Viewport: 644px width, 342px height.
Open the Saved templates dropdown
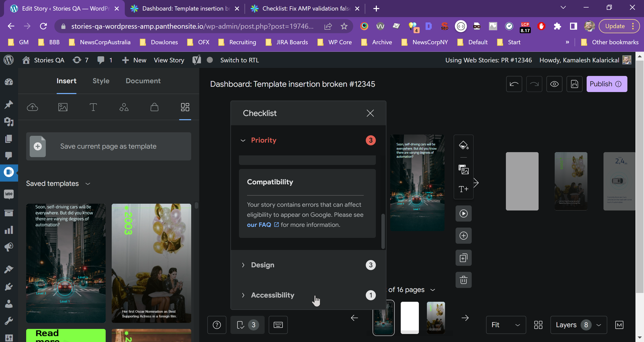tap(58, 184)
